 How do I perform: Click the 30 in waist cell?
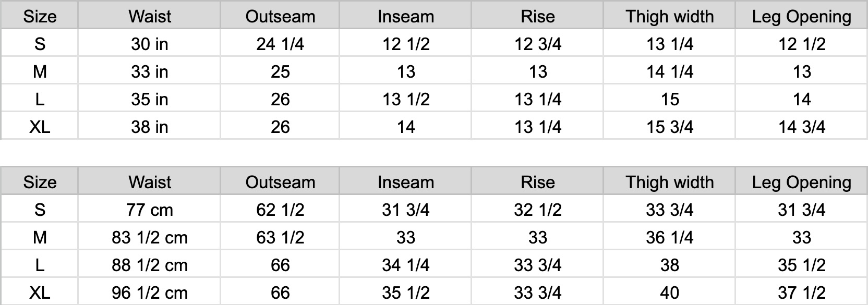(149, 44)
